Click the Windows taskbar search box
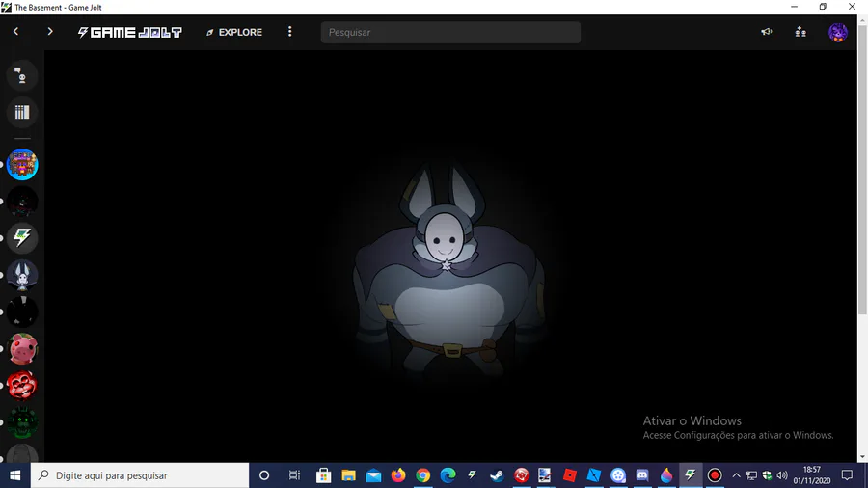The width and height of the screenshot is (868, 488). point(140,475)
